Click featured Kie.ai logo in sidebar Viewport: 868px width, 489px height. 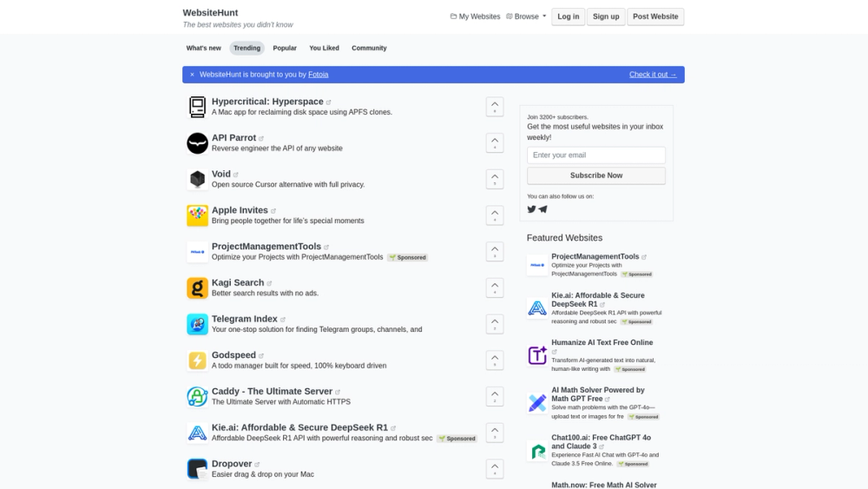[537, 308]
